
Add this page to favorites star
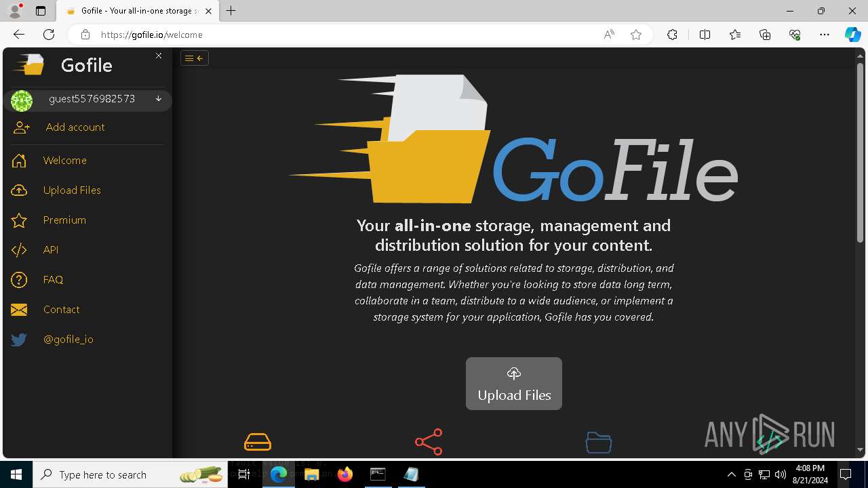pyautogui.click(x=636, y=35)
